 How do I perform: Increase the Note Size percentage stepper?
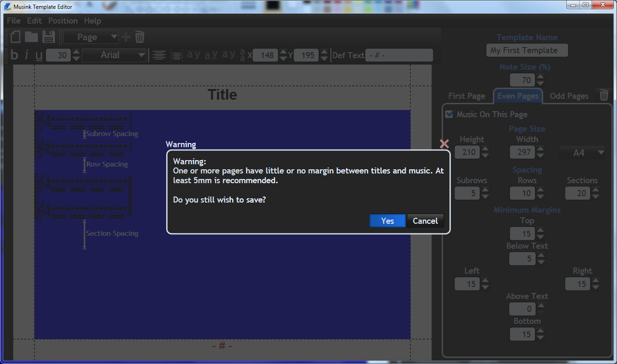540,77
